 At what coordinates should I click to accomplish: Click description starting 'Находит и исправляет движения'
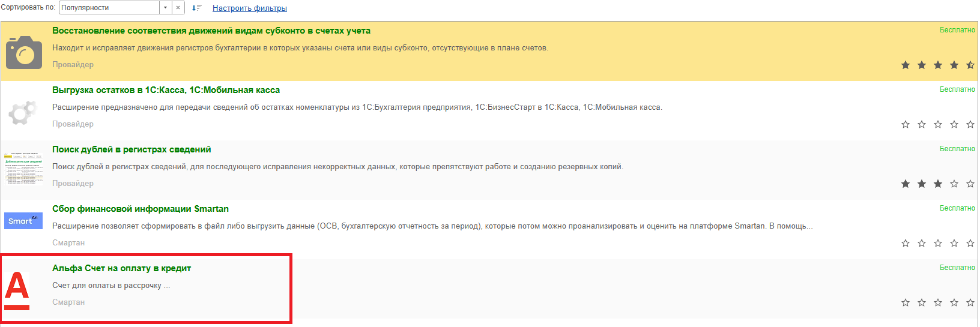point(300,48)
